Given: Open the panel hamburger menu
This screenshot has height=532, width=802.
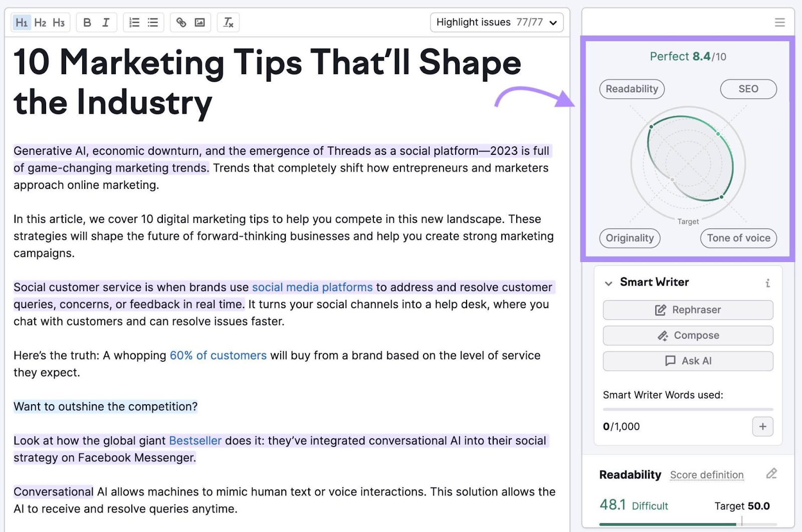Looking at the screenshot, I should pyautogui.click(x=780, y=22).
